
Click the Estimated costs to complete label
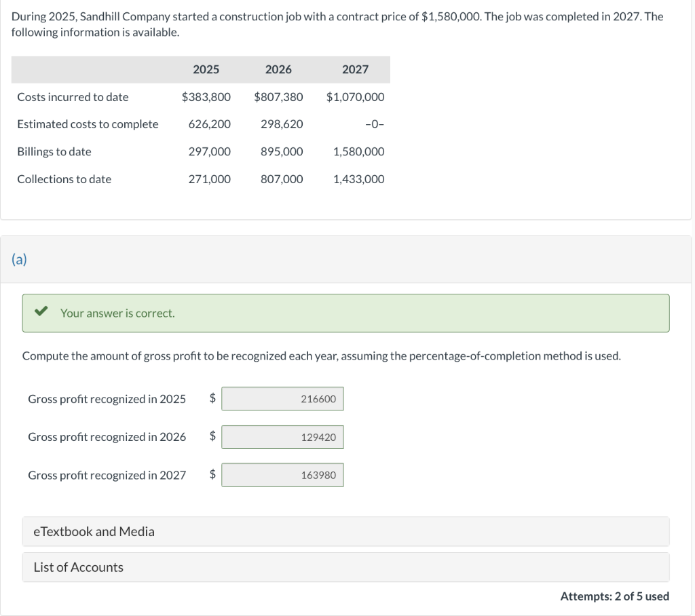[88, 124]
